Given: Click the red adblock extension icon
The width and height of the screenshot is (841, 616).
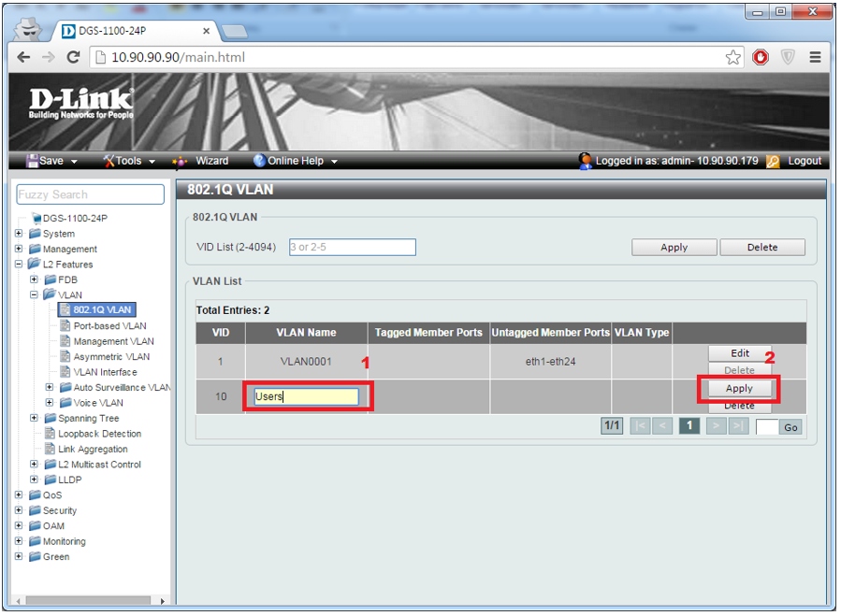Looking at the screenshot, I should pyautogui.click(x=761, y=57).
